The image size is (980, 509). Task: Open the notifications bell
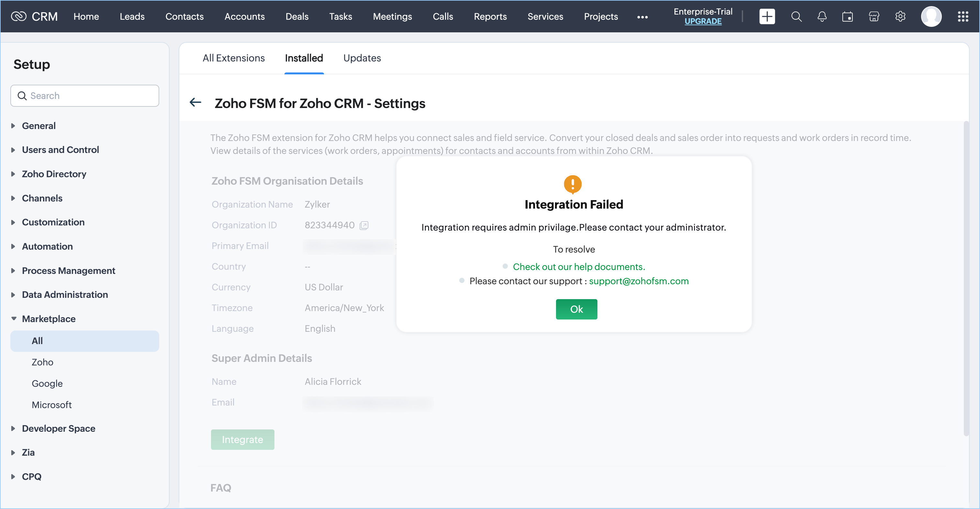(822, 16)
